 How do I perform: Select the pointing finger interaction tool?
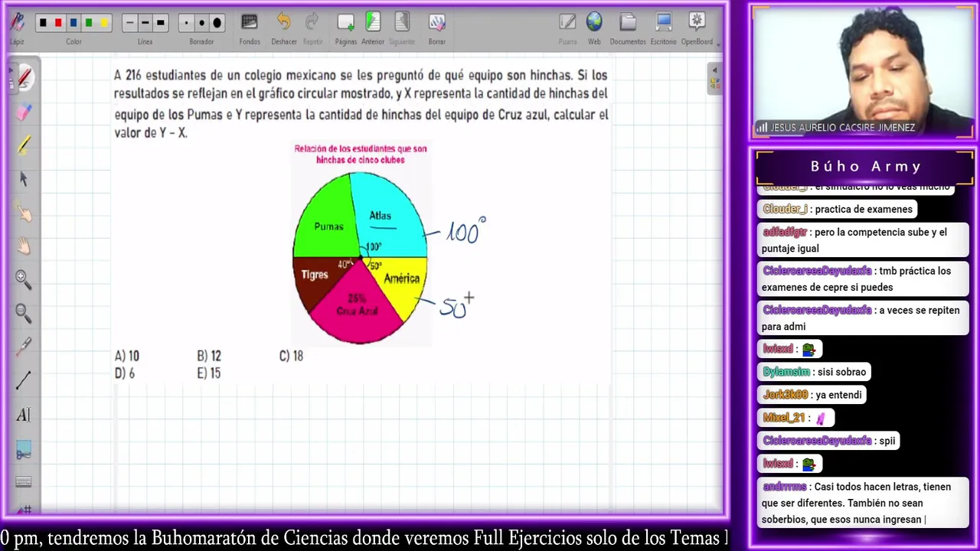(24, 212)
